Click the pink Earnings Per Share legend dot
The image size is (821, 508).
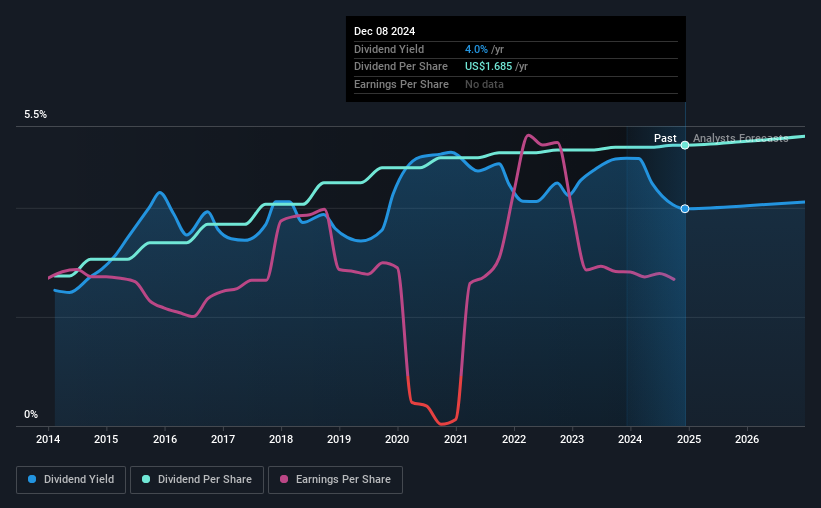(284, 479)
